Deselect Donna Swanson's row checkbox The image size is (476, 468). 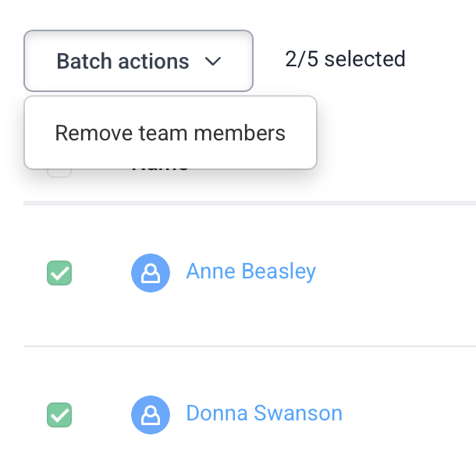[59, 414]
